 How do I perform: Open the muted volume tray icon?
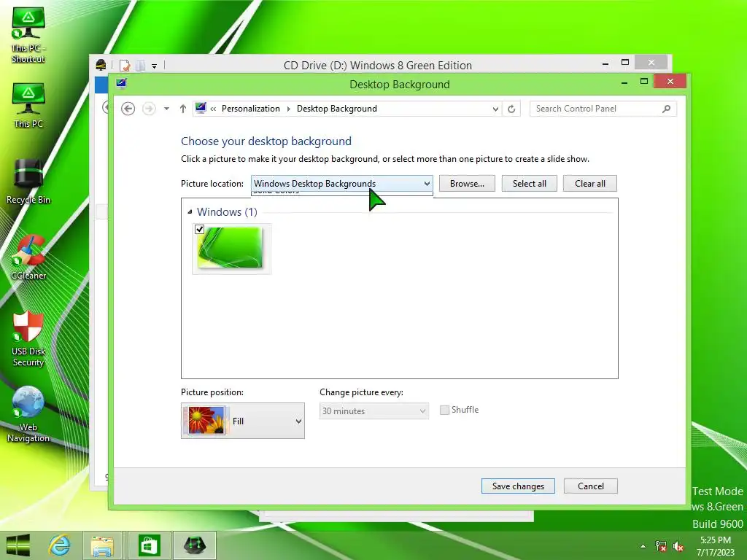(678, 546)
